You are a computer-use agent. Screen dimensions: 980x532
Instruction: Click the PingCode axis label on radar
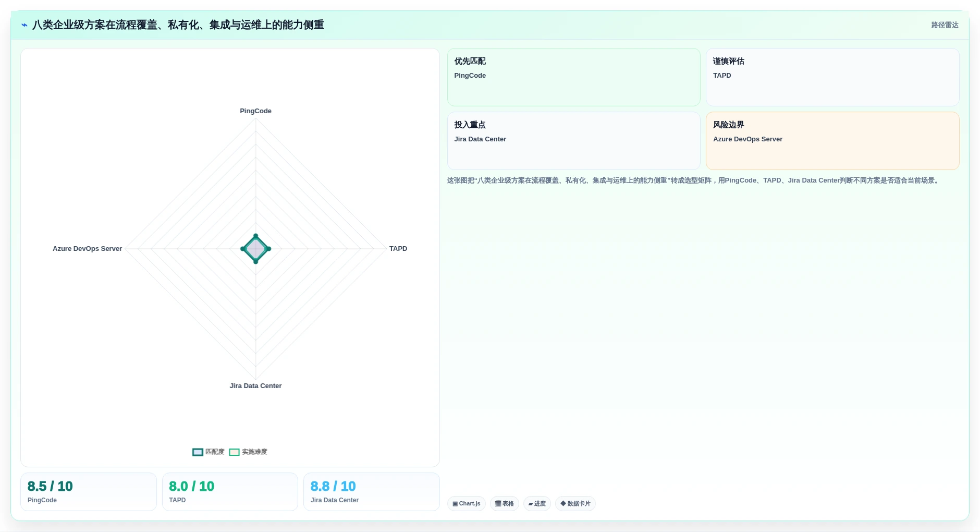pos(255,111)
